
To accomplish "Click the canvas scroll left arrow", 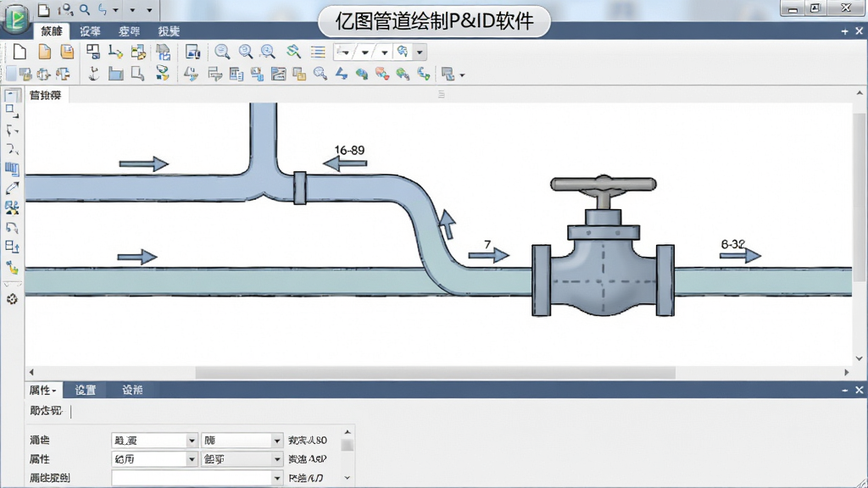I will click(x=31, y=373).
